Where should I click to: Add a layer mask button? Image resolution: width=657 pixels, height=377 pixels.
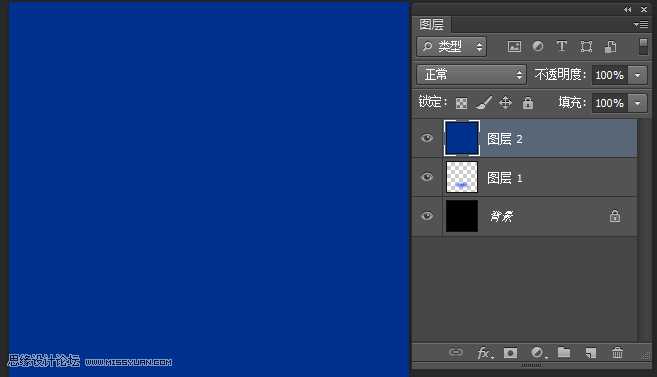tap(510, 353)
